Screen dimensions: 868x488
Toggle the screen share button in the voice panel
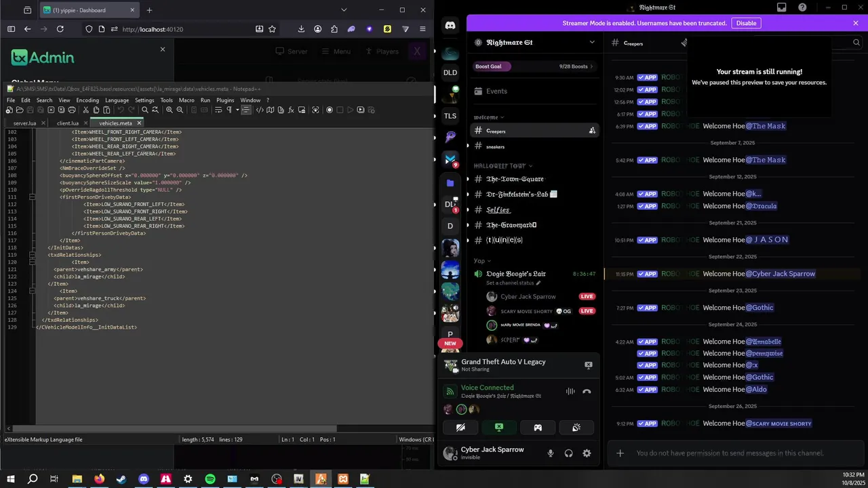pyautogui.click(x=499, y=427)
